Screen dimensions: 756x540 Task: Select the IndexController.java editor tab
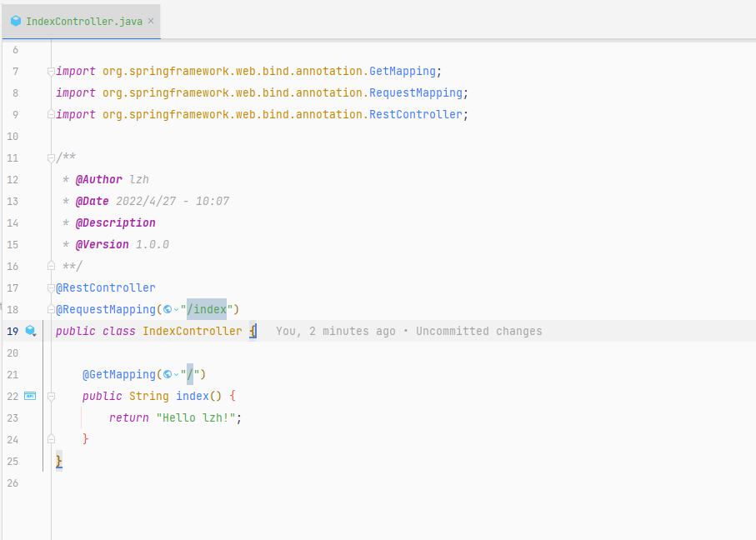click(x=81, y=21)
